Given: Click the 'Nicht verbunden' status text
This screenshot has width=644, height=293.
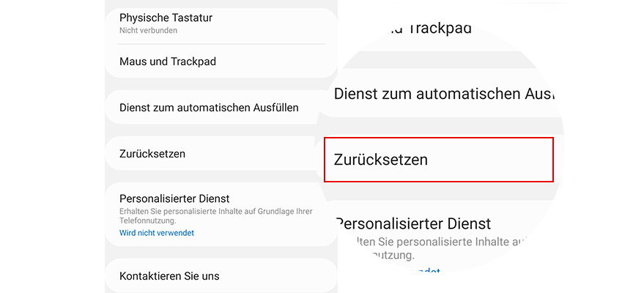Looking at the screenshot, I should 148,31.
